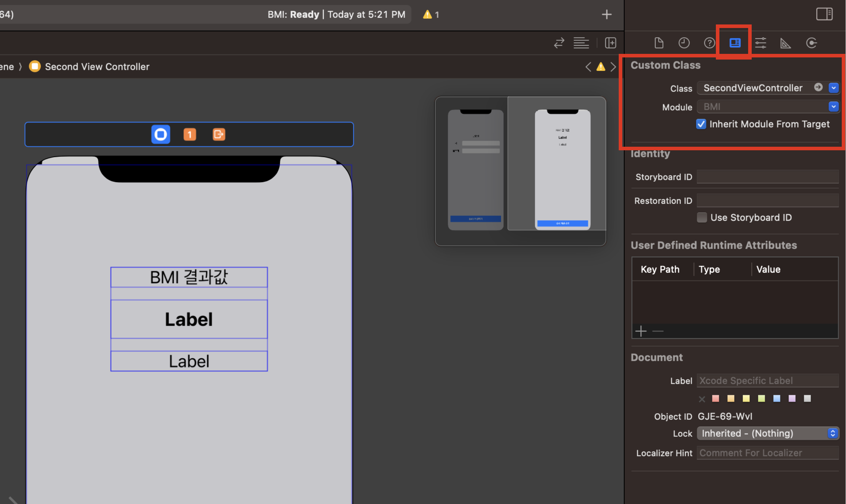Select the bottom regular Label on canvas
Screen dimensions: 846x504
189,361
